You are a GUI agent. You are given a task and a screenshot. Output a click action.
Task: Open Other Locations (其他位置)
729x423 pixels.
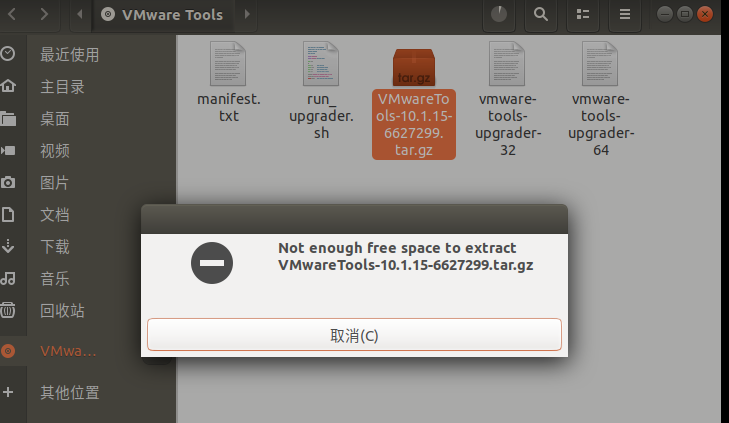click(70, 392)
